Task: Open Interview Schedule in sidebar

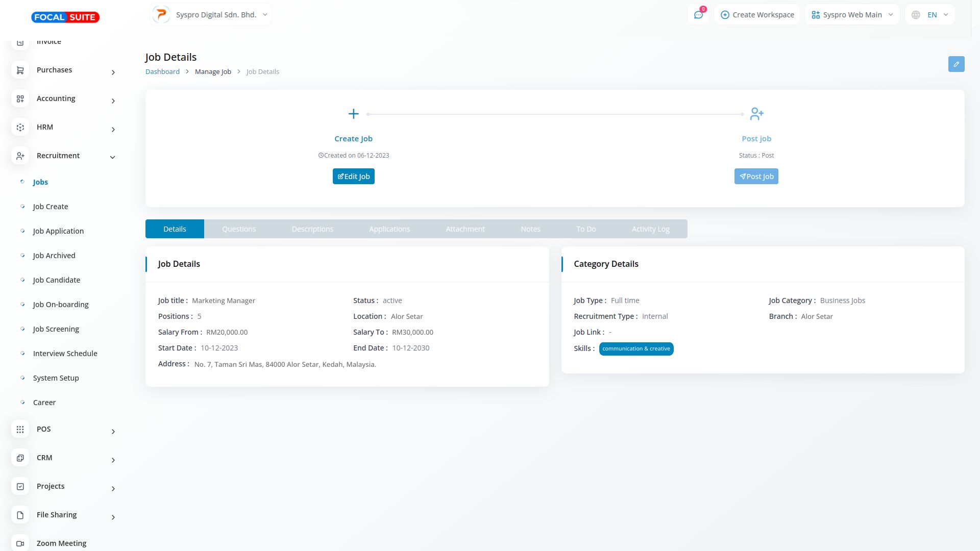Action: coord(65,354)
